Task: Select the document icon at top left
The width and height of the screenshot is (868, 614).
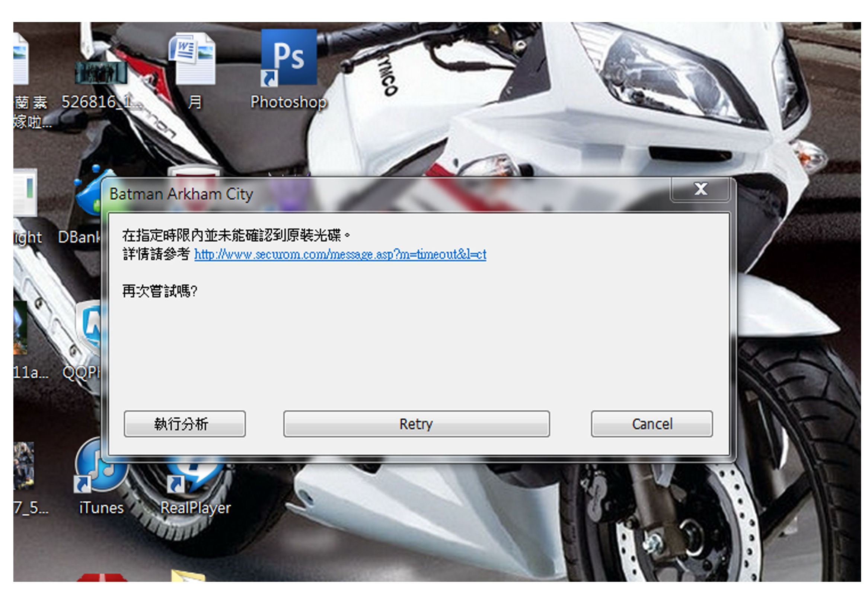Action: pyautogui.click(x=20, y=58)
